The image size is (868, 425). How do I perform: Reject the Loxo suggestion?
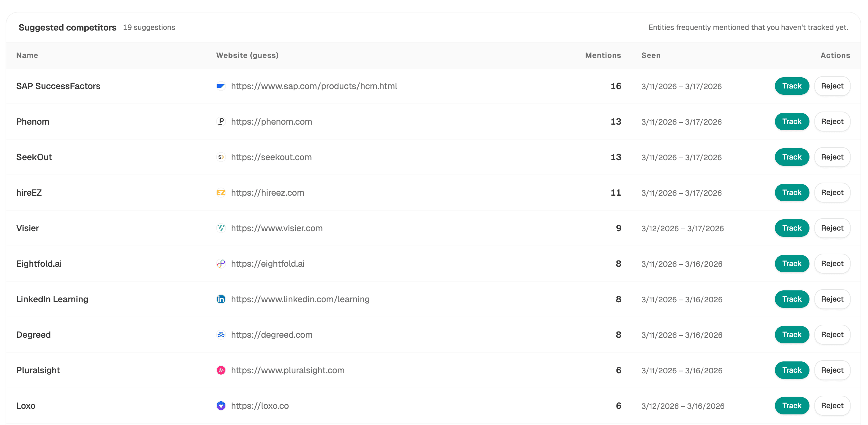pos(832,406)
